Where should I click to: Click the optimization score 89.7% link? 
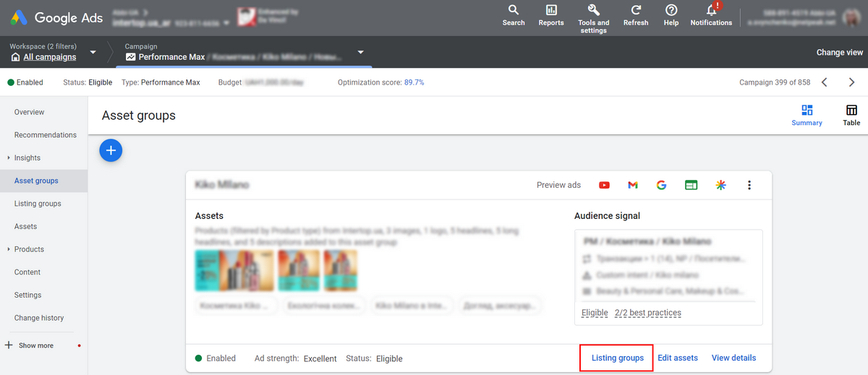414,82
